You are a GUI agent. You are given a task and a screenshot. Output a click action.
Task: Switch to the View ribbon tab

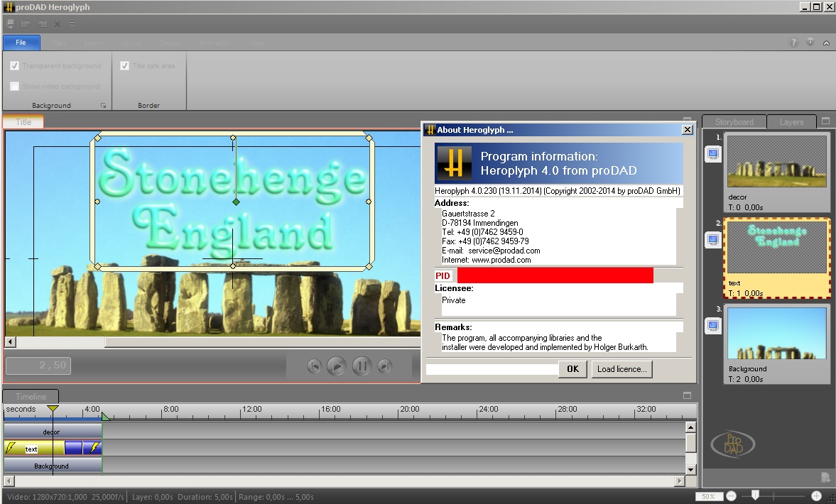point(257,43)
